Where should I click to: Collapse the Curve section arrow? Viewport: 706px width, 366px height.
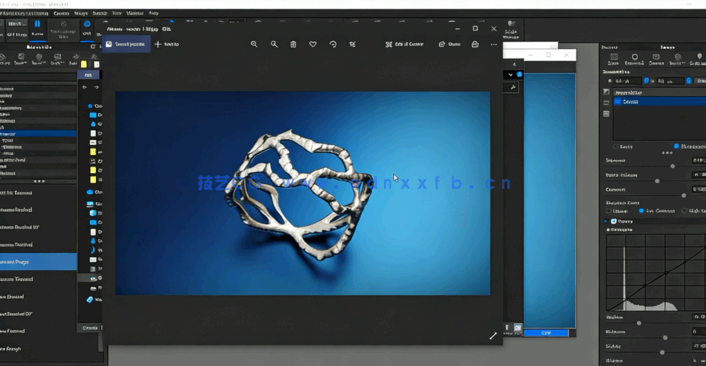(606, 221)
